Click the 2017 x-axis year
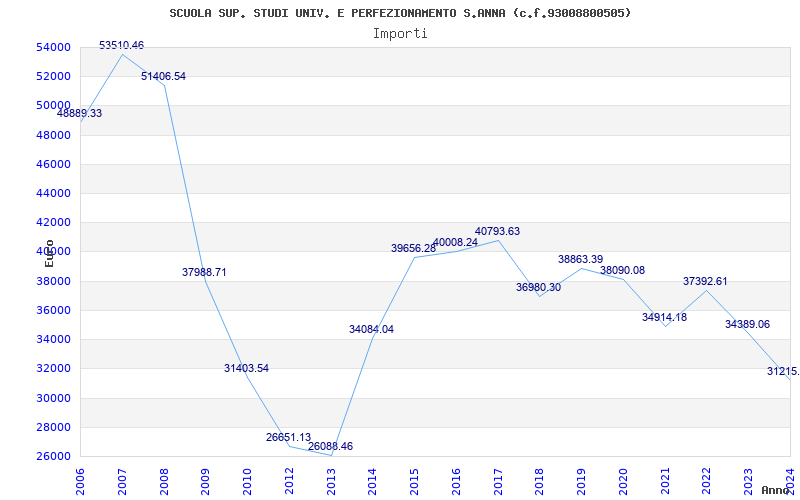 point(498,482)
